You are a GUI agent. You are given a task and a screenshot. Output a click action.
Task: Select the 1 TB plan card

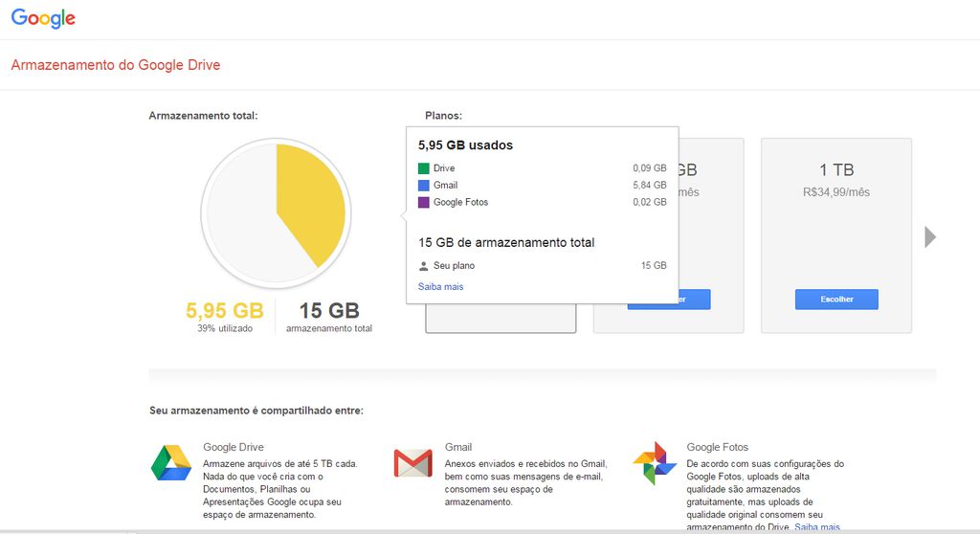[x=836, y=235]
